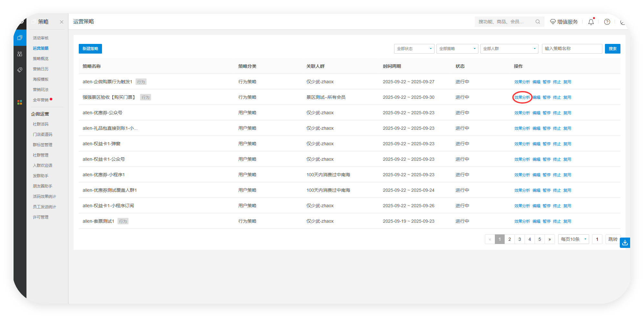Go to page 3 in pagination
The height and width of the screenshot is (316, 644).
(519, 239)
